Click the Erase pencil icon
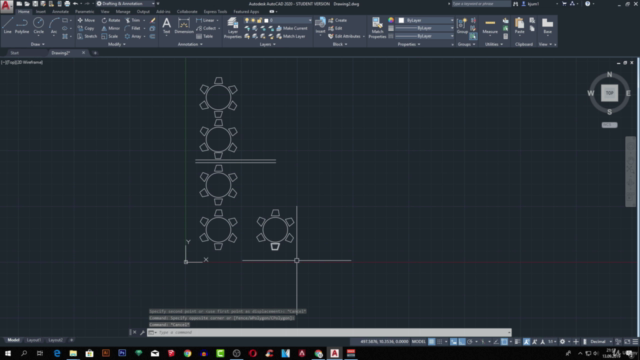Image resolution: width=640 pixels, height=360 pixels. (x=153, y=20)
